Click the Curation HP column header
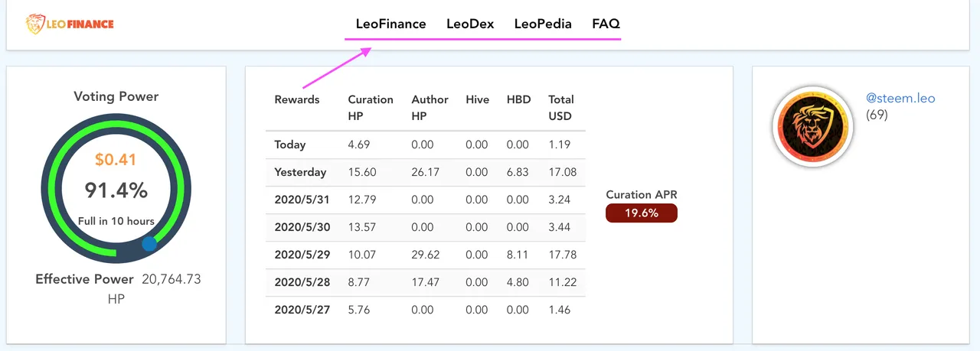980x351 pixels. tap(371, 108)
